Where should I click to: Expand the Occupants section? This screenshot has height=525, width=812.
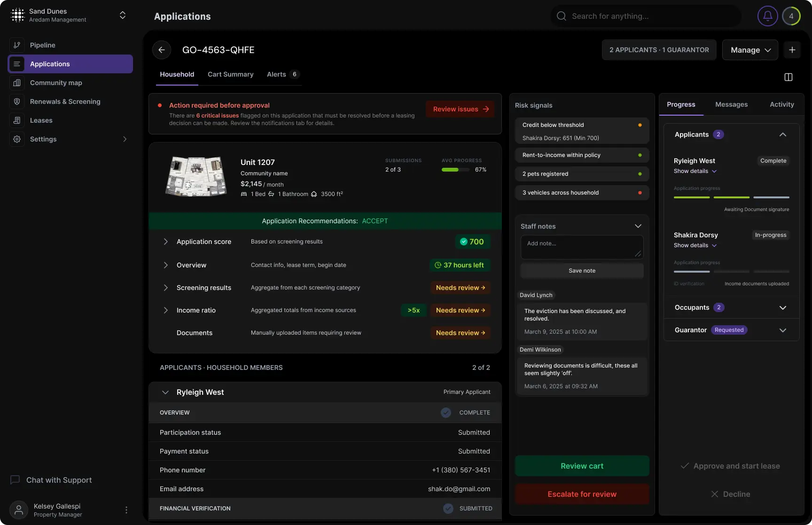tap(783, 307)
